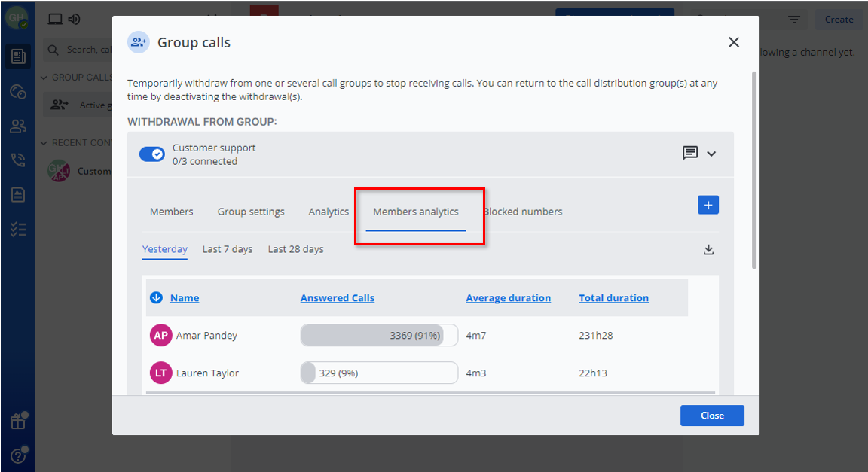Sort by Answered Calls column
The height and width of the screenshot is (472, 868).
[x=337, y=298]
